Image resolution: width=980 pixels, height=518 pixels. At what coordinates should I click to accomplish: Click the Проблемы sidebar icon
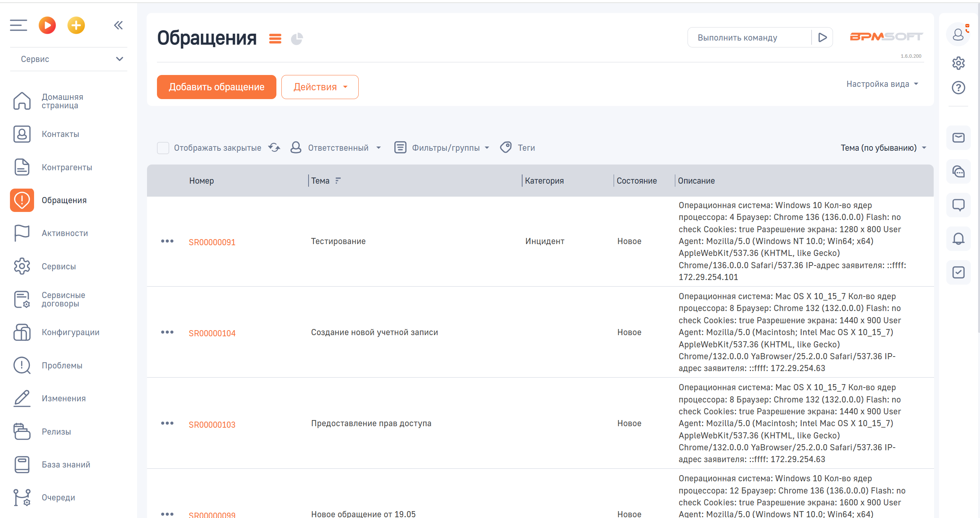[22, 365]
